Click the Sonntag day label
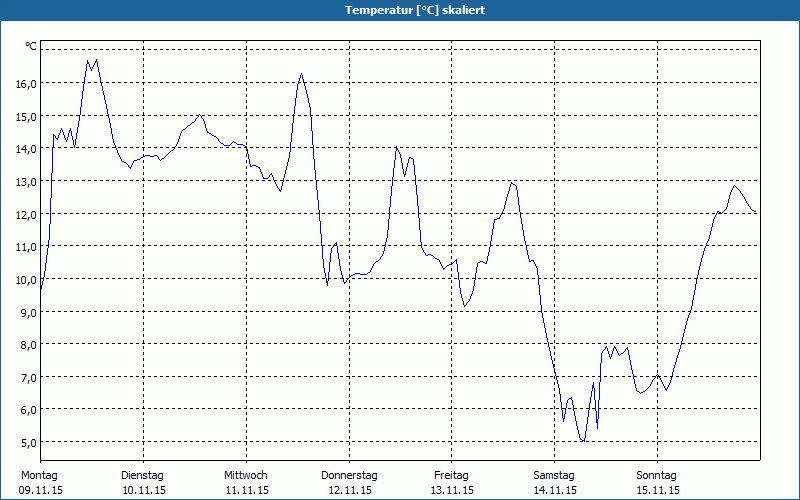The image size is (800, 500). (x=656, y=476)
